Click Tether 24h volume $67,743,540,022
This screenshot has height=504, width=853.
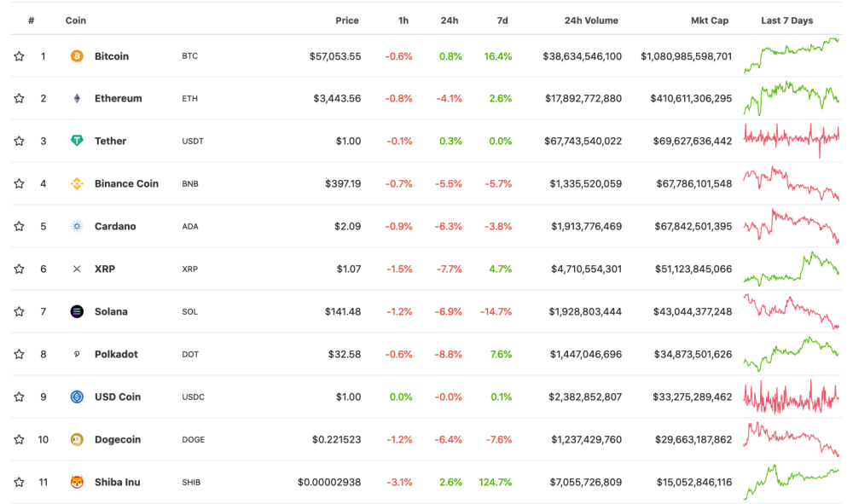pyautogui.click(x=583, y=141)
